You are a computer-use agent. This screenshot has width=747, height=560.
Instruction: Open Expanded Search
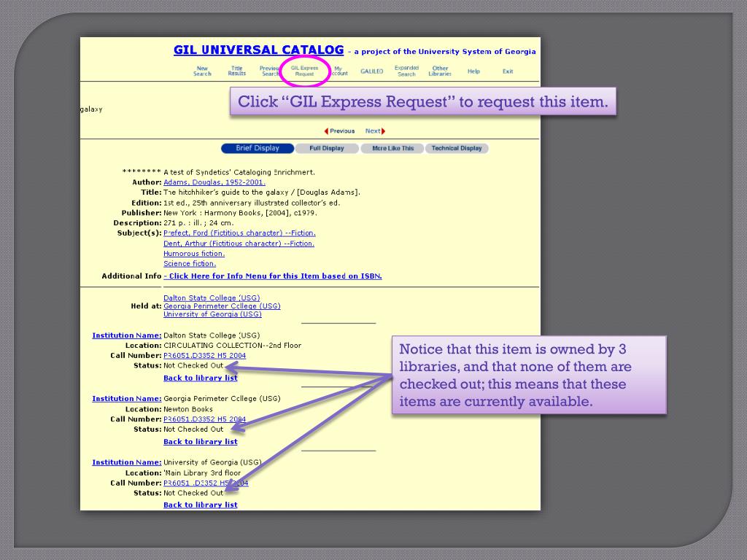point(406,71)
